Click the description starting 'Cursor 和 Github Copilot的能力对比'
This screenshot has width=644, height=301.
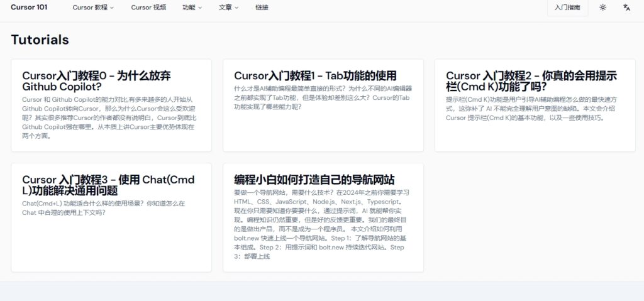pos(109,118)
